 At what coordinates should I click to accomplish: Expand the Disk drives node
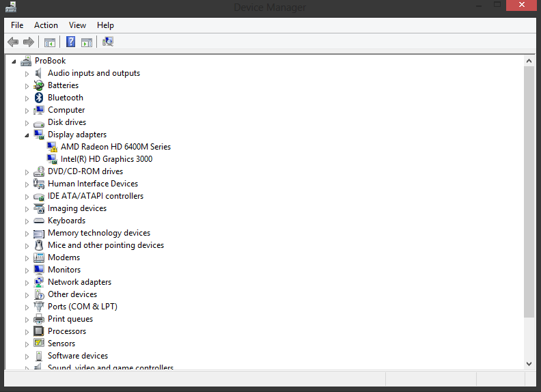click(27, 123)
